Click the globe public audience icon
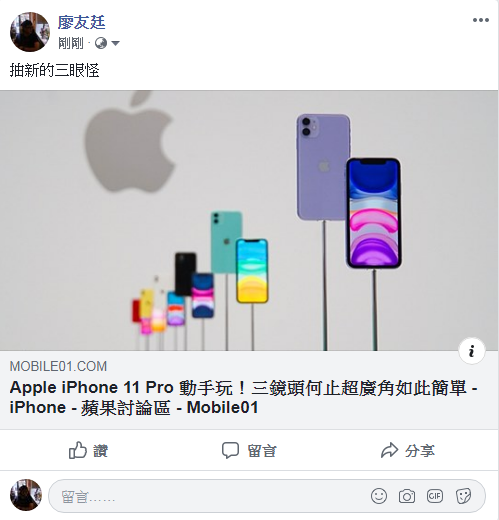 coord(101,43)
